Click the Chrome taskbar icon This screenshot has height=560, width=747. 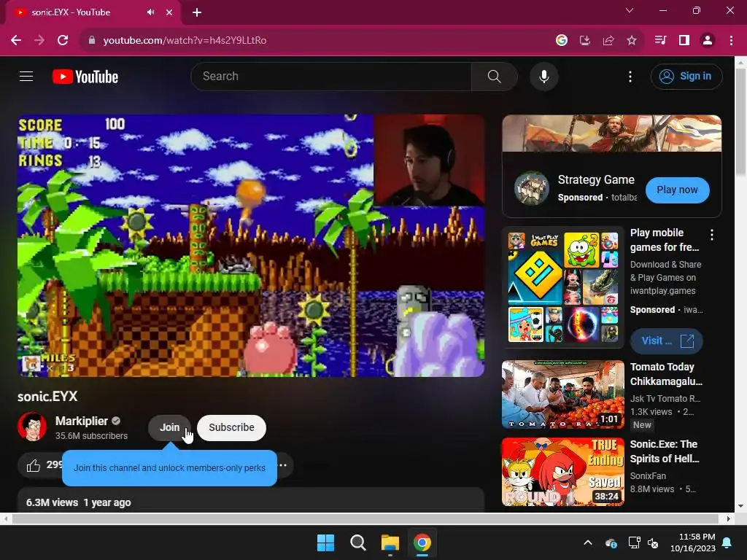click(x=422, y=542)
